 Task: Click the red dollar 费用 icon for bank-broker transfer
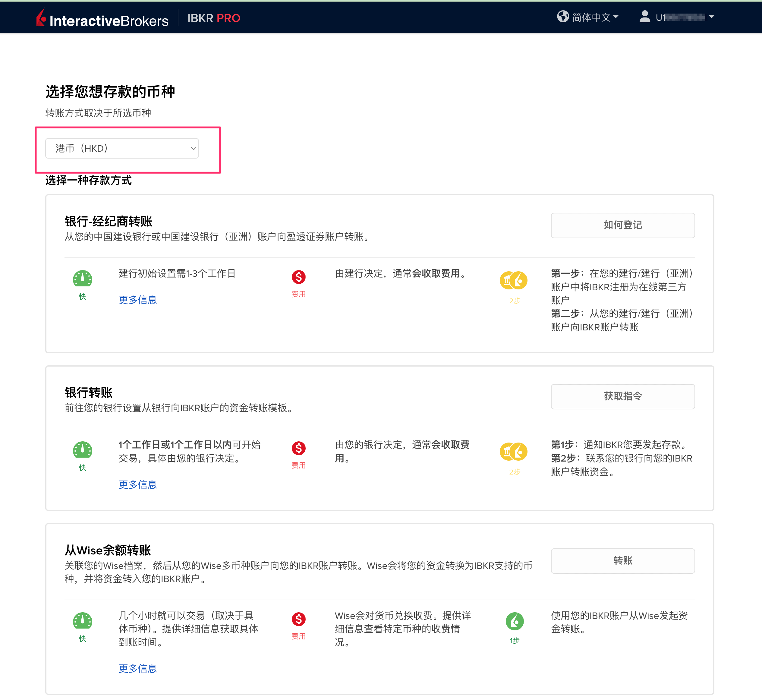pos(299,278)
